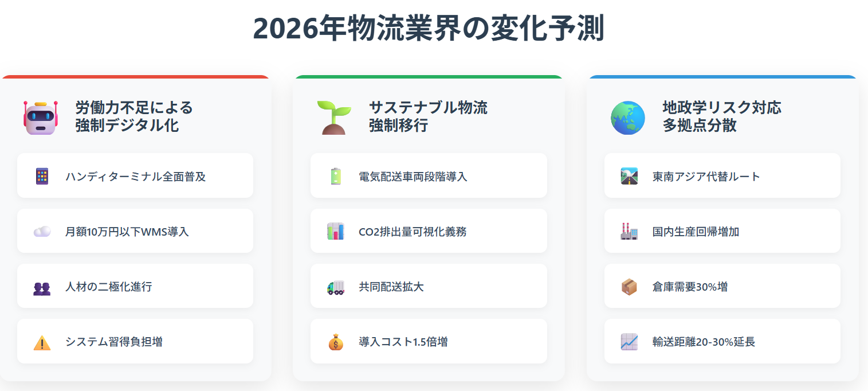Click the 2026年物流業界の変化予測 page title
Image resolution: width=868 pixels, height=391 pixels.
[429, 29]
